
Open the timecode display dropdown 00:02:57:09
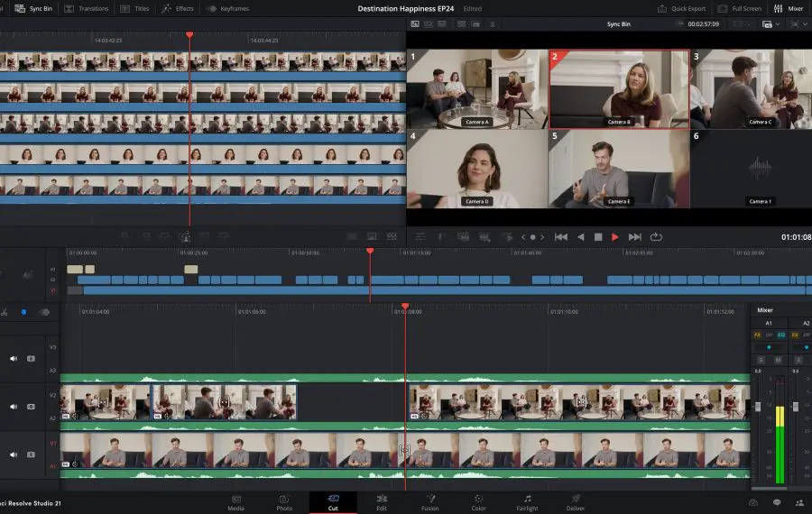pyautogui.click(x=706, y=23)
